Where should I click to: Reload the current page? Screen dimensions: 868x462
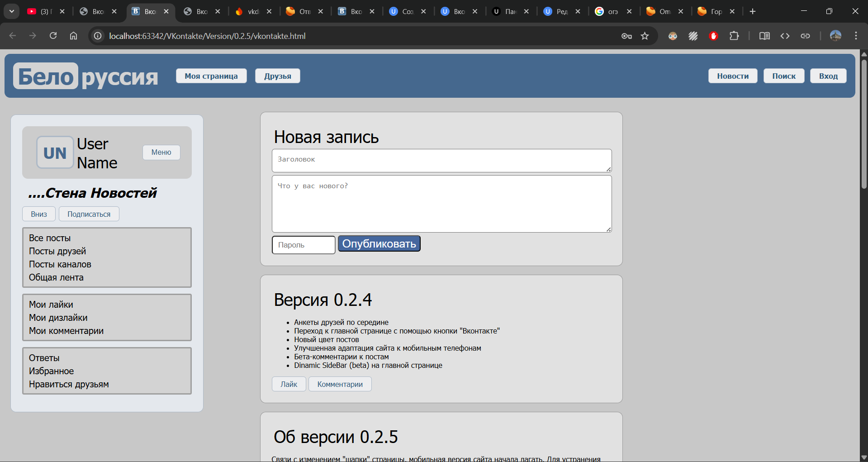click(53, 36)
